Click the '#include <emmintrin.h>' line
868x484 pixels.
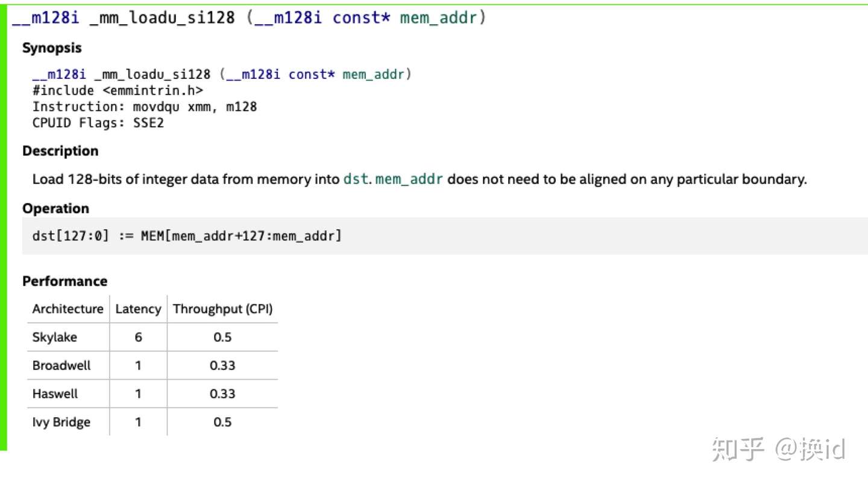pyautogui.click(x=118, y=90)
